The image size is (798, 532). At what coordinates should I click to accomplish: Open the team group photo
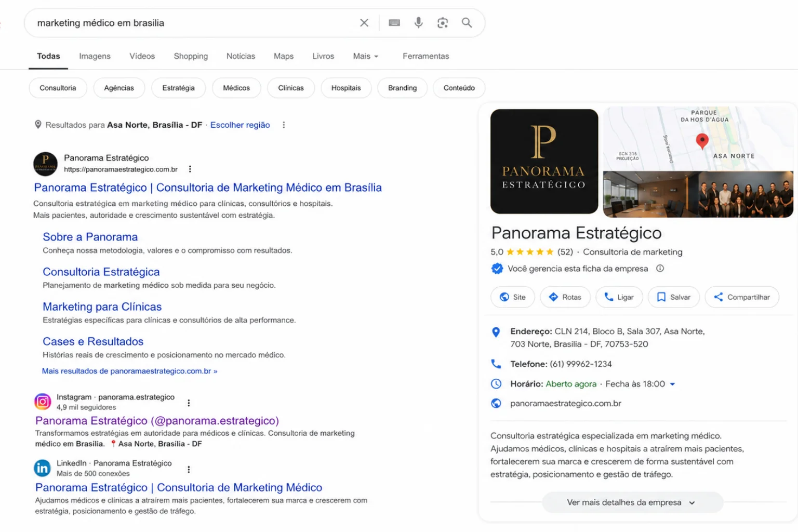click(746, 194)
